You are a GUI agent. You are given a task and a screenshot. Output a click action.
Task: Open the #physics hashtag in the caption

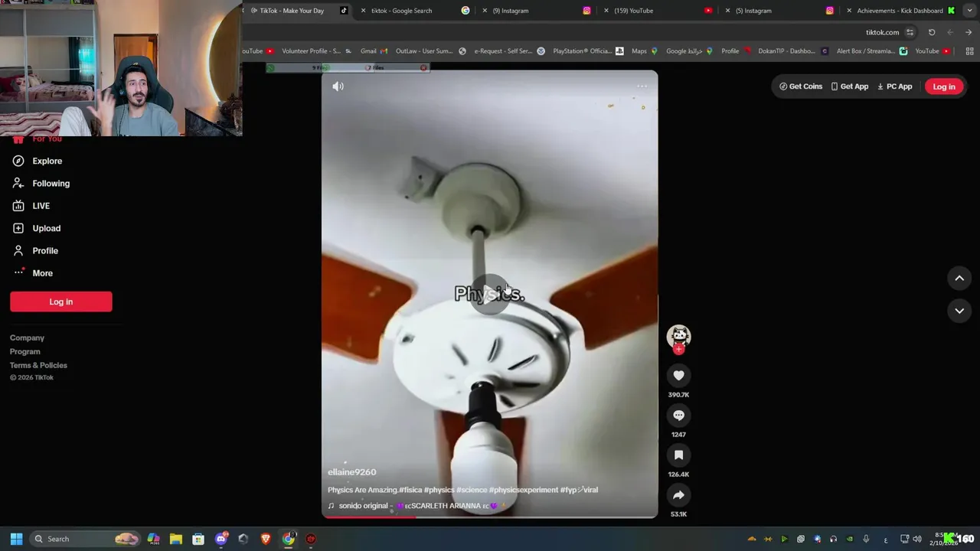[x=439, y=490]
